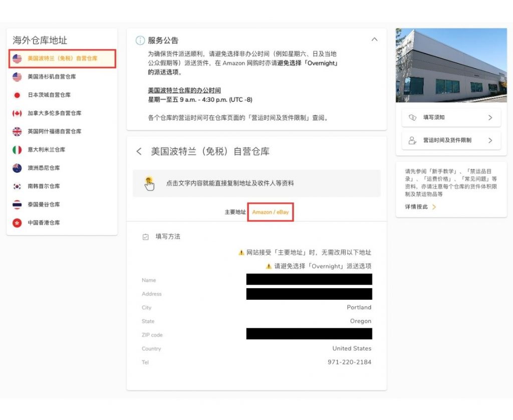Click the 服务公告 heading text

(163, 41)
